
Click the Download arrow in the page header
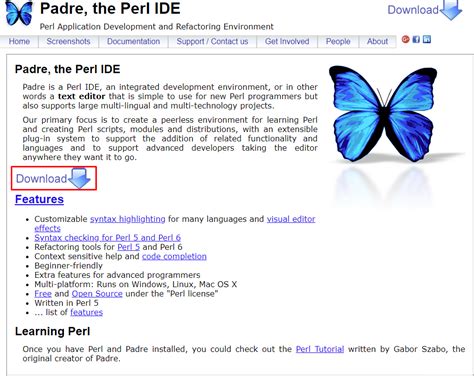tap(425, 10)
